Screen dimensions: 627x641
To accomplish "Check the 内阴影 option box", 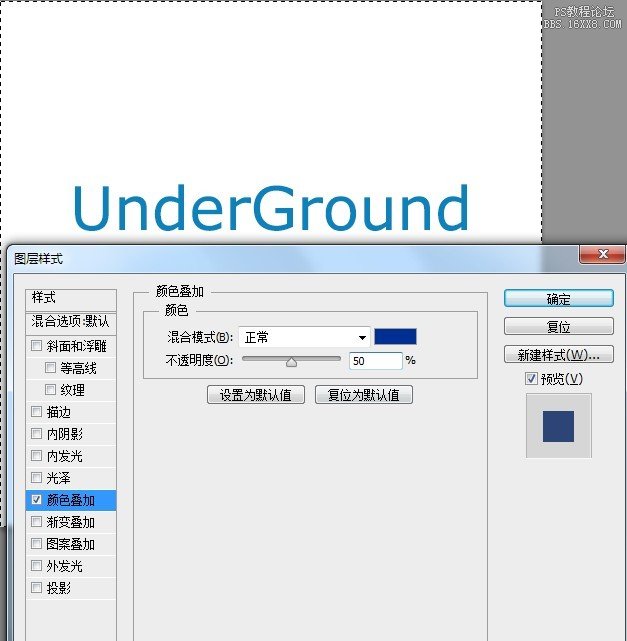I will click(x=36, y=433).
